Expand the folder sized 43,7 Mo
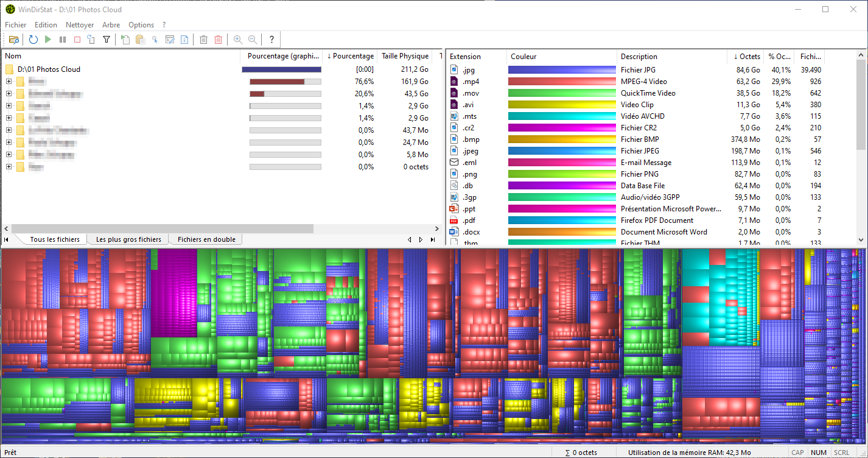The image size is (868, 458). (x=9, y=130)
